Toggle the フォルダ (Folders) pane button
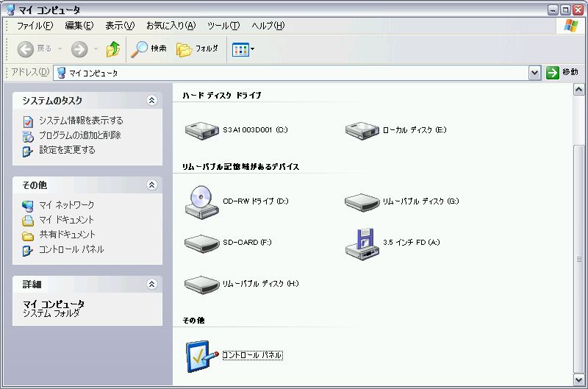 point(198,49)
